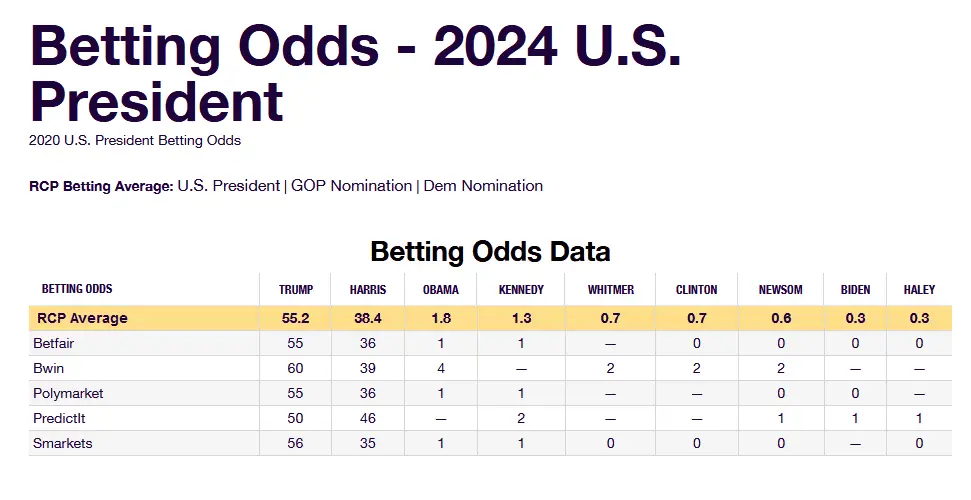
Task: Select the Polymarket row label
Action: [69, 394]
